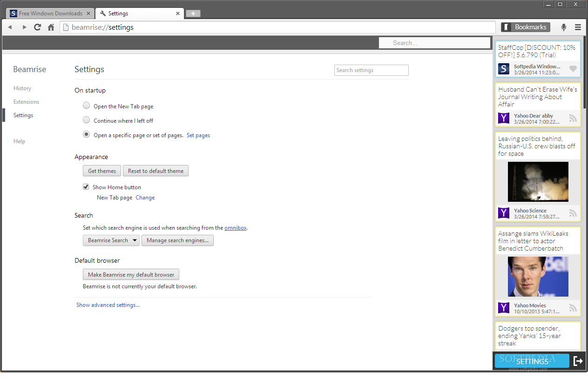Viewport: 588px width, 378px height.
Task: Select Open a specific page option
Action: click(x=86, y=134)
